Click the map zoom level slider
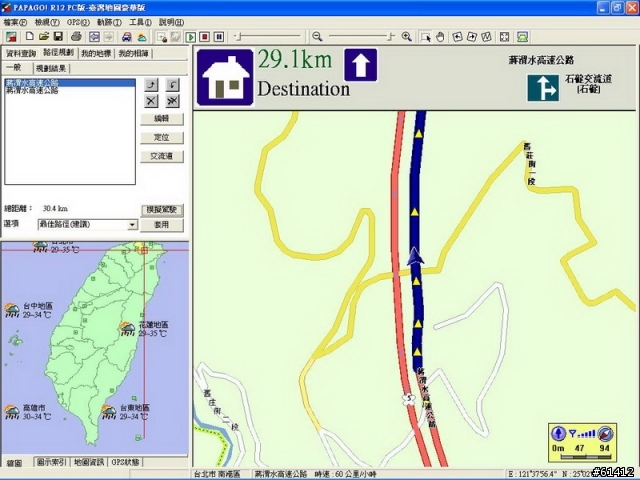The height and width of the screenshot is (480, 640). [362, 37]
